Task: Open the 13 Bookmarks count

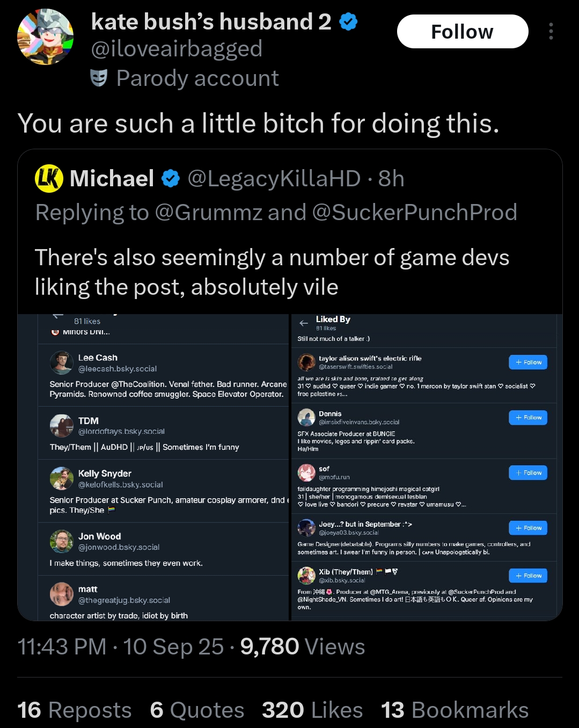Action: click(x=455, y=710)
